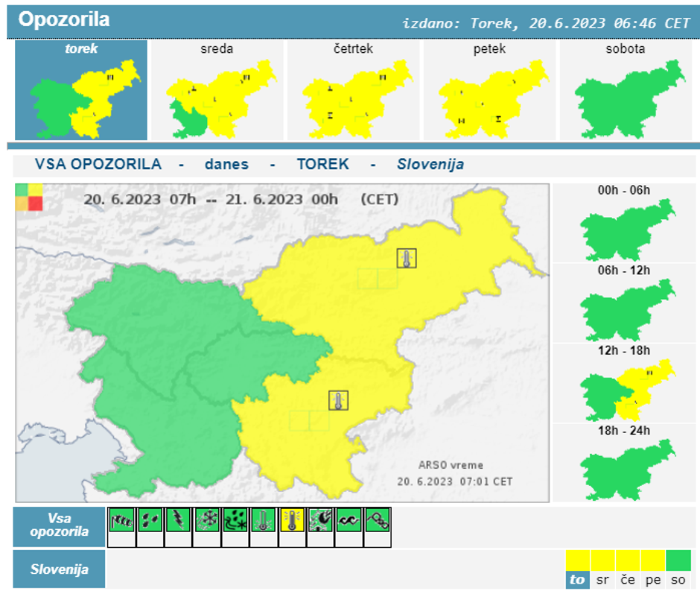Viewport: 700px width, 594px height.
Task: Switch to the sreda forecast tab
Action: (x=217, y=90)
